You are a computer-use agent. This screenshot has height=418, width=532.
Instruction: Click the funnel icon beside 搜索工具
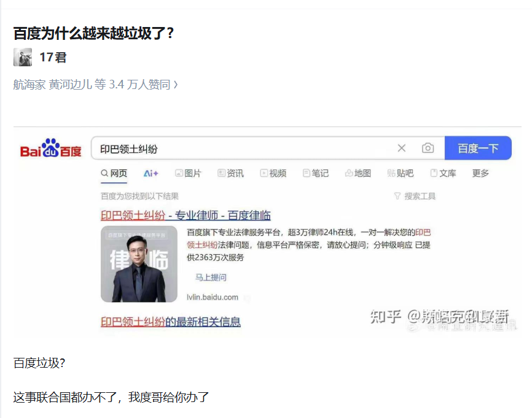point(397,196)
